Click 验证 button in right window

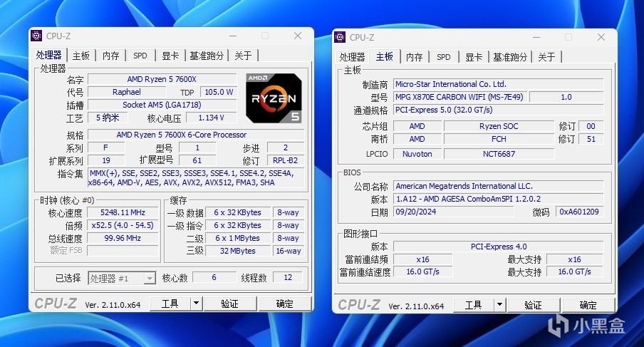pyautogui.click(x=533, y=305)
